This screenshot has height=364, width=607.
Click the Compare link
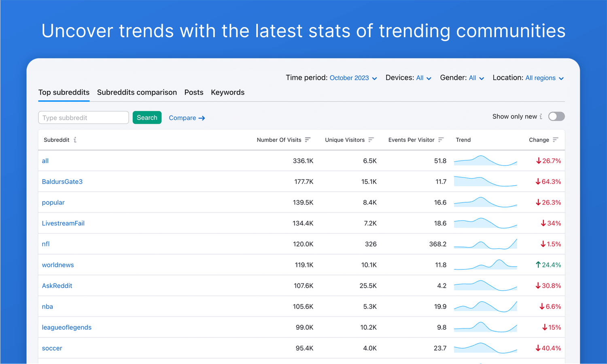coord(187,118)
